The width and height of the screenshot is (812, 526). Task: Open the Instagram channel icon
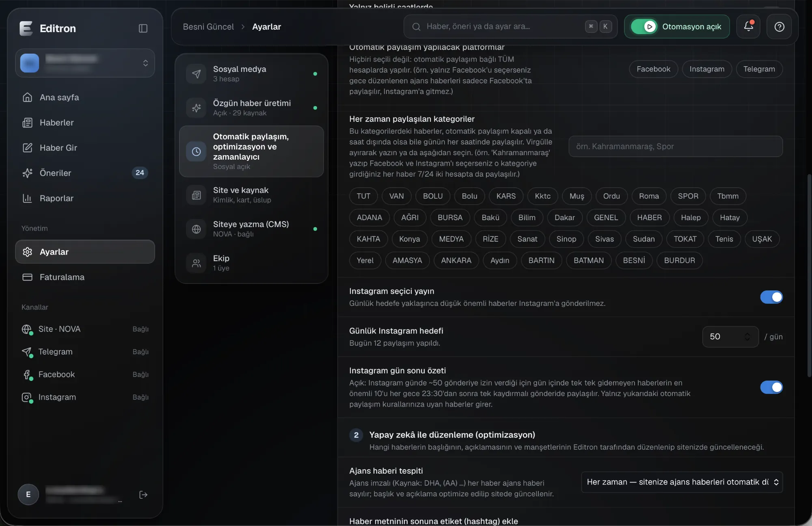pos(27,397)
